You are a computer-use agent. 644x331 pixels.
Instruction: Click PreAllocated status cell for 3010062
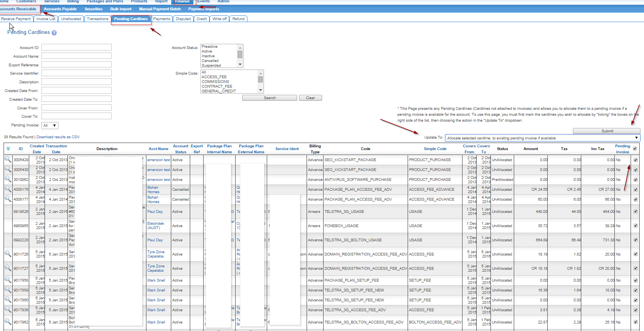502,180
